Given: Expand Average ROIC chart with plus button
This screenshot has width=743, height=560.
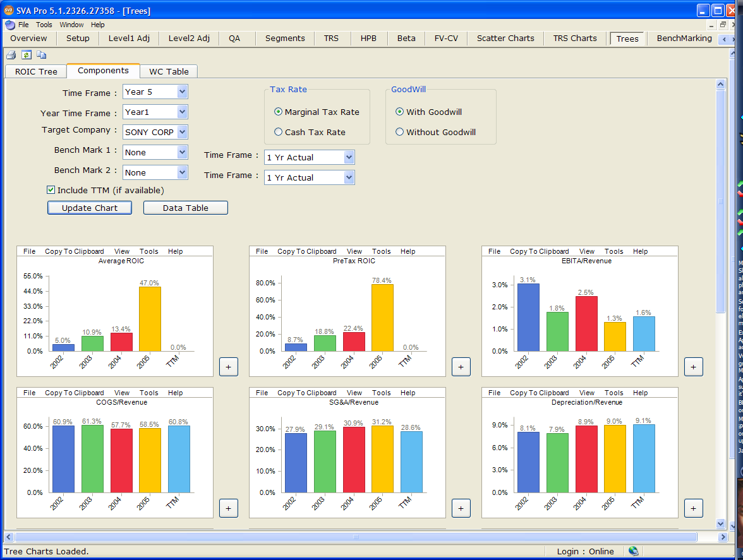Looking at the screenshot, I should click(x=228, y=367).
